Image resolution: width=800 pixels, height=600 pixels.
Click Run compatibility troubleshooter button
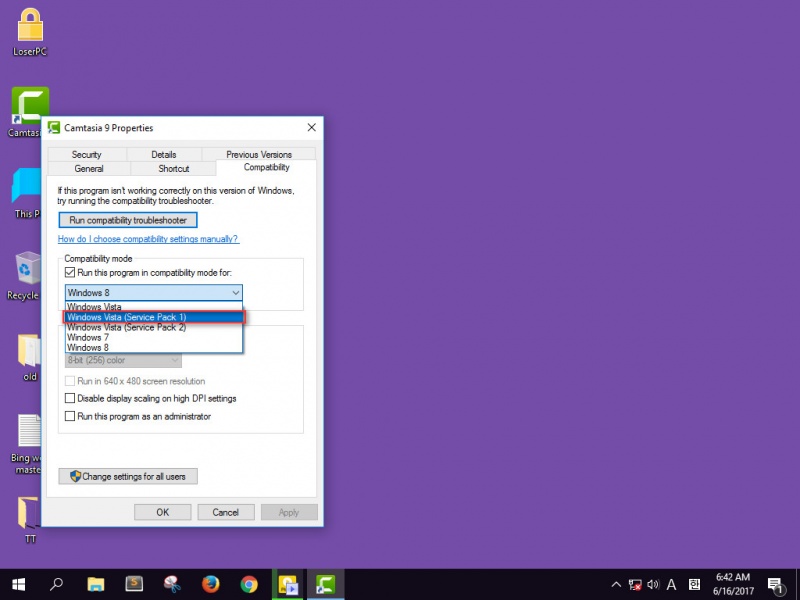point(128,220)
